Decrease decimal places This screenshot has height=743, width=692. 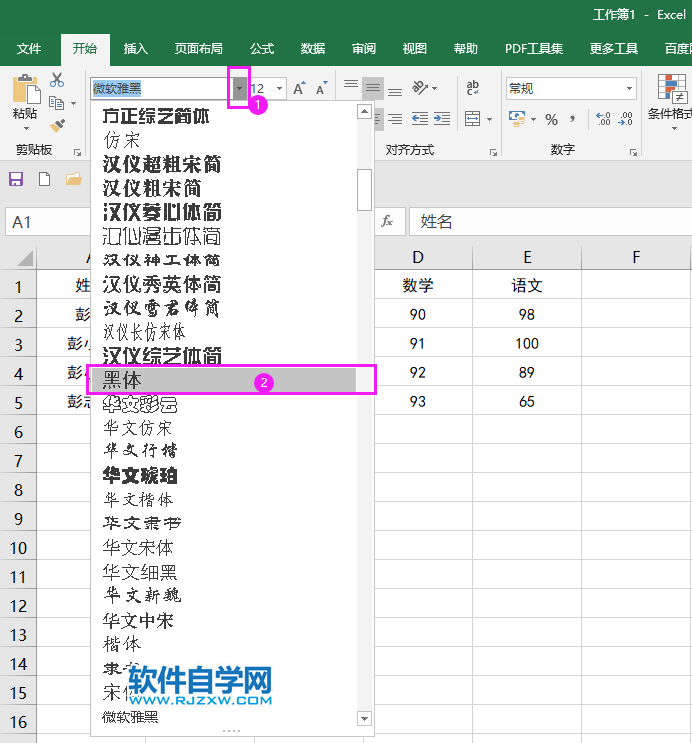(626, 118)
